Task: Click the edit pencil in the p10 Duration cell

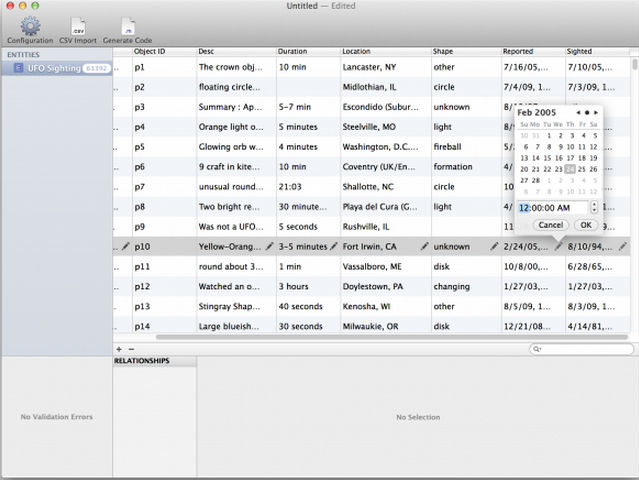Action: click(x=334, y=246)
